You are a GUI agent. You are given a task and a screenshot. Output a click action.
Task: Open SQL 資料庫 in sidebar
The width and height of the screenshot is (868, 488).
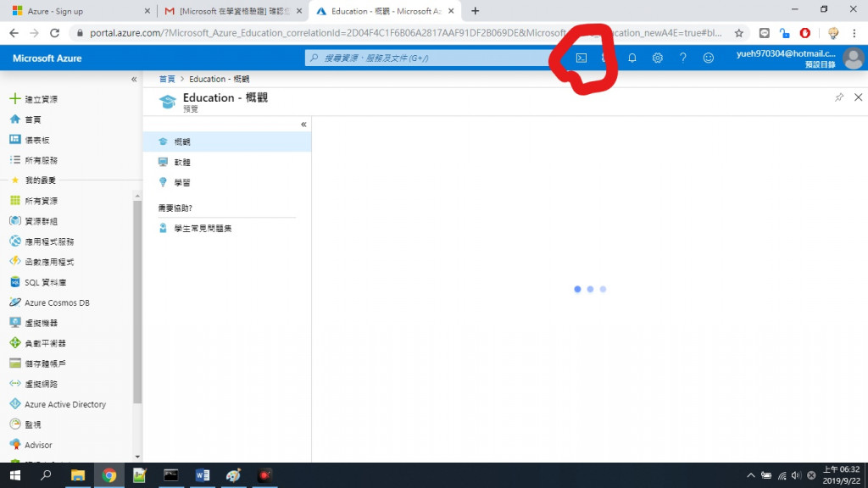pyautogui.click(x=45, y=282)
